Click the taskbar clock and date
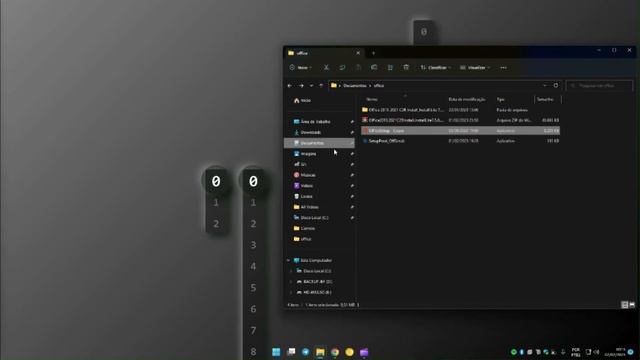Image resolution: width=640 pixels, height=360 pixels. click(x=615, y=352)
